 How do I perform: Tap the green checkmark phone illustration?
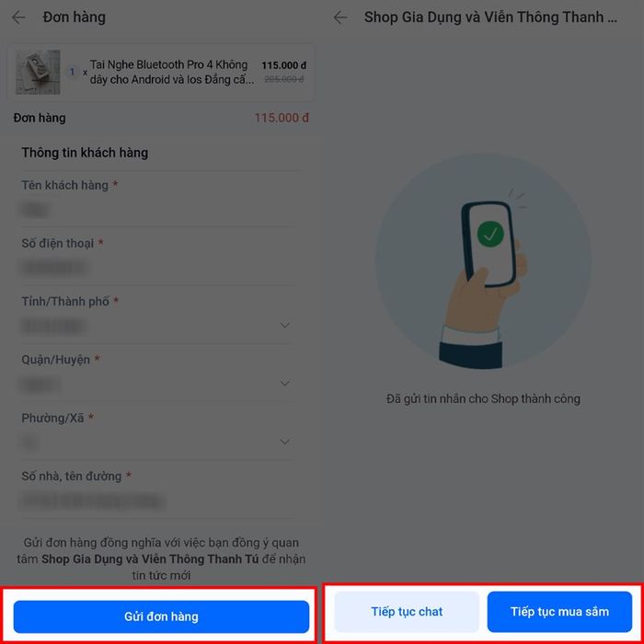[483, 261]
